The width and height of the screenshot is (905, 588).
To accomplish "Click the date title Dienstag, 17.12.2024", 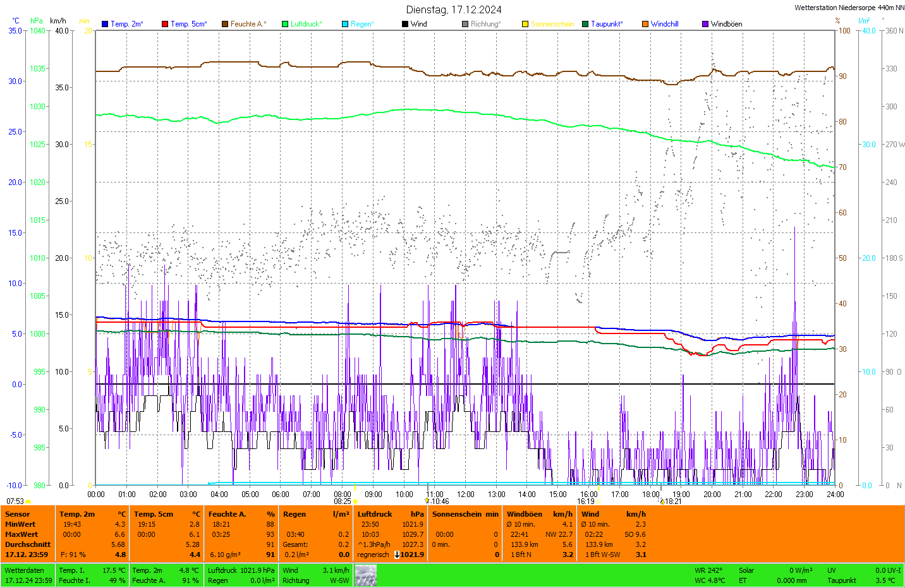I will [x=454, y=9].
